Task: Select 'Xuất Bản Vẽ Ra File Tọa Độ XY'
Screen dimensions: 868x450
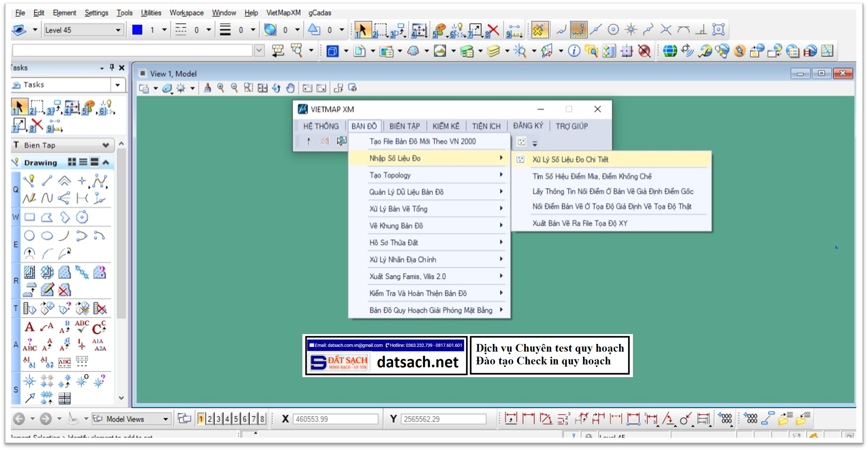Action: coord(580,223)
